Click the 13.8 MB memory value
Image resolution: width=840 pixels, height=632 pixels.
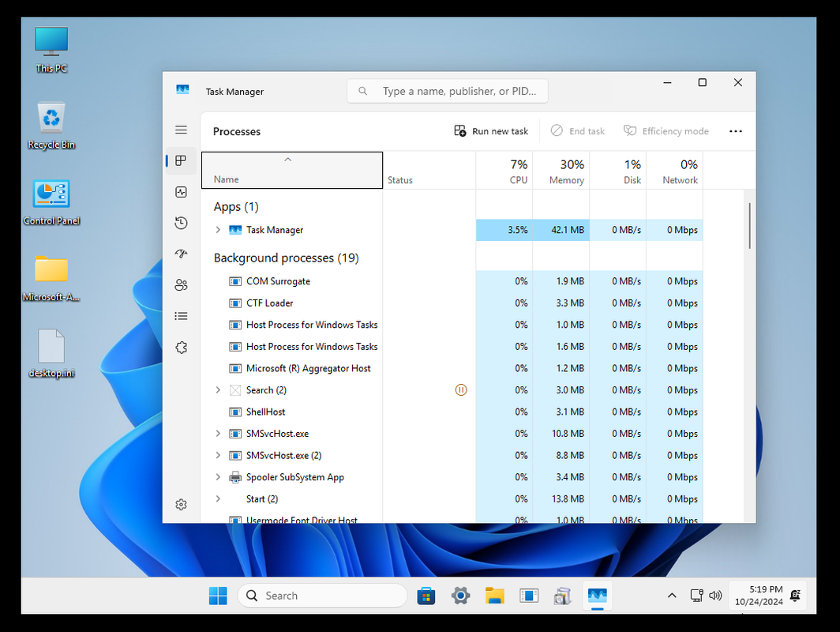click(568, 499)
